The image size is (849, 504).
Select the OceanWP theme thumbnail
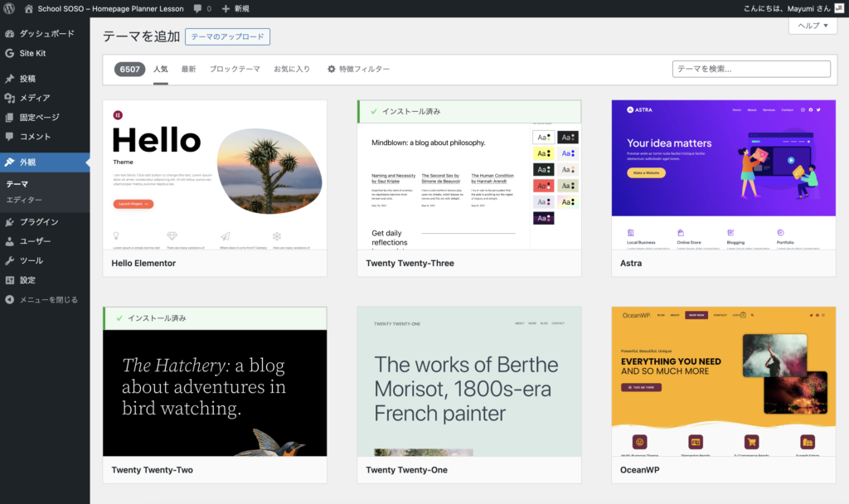coord(723,381)
